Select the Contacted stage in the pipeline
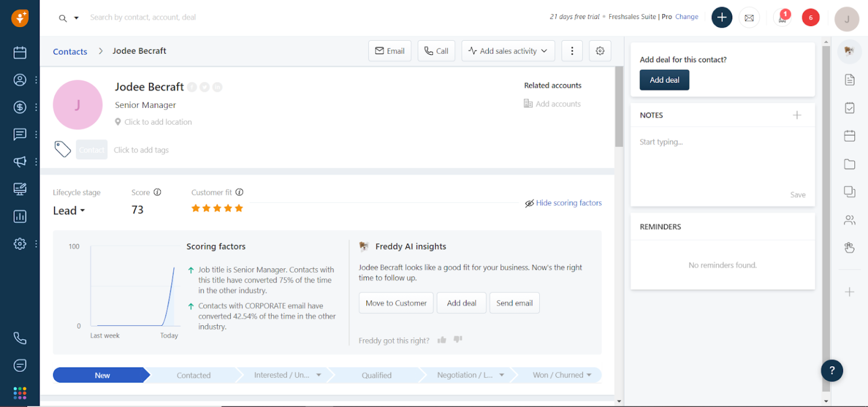Image resolution: width=868 pixels, height=407 pixels. 193,375
